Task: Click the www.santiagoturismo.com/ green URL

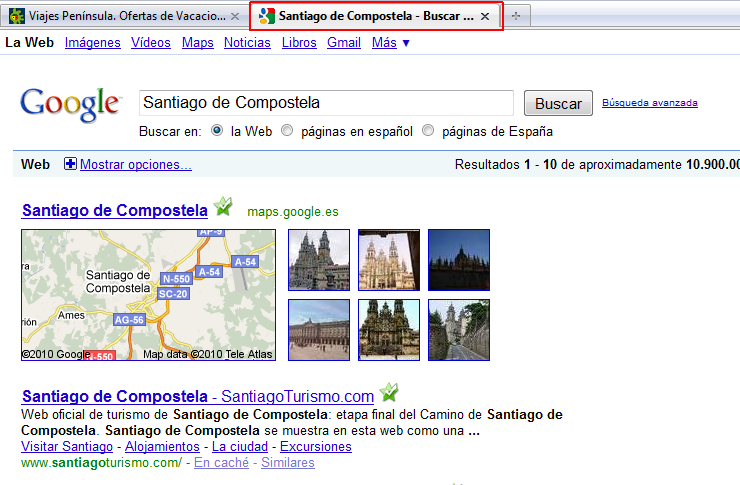Action: pyautogui.click(x=101, y=462)
